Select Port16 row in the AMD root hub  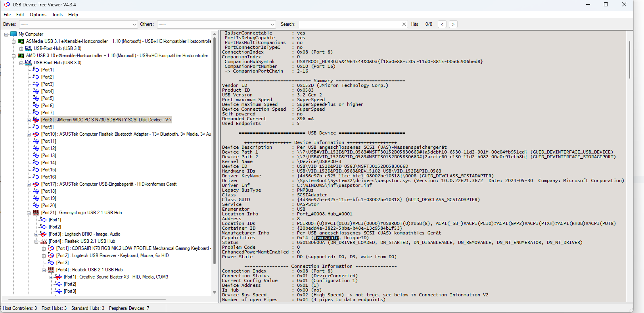click(x=48, y=177)
